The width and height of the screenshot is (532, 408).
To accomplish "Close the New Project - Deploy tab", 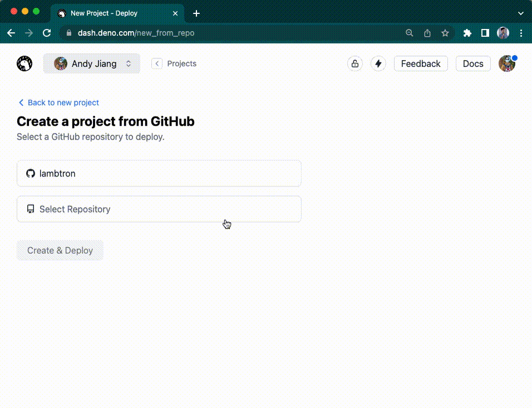I will point(175,13).
